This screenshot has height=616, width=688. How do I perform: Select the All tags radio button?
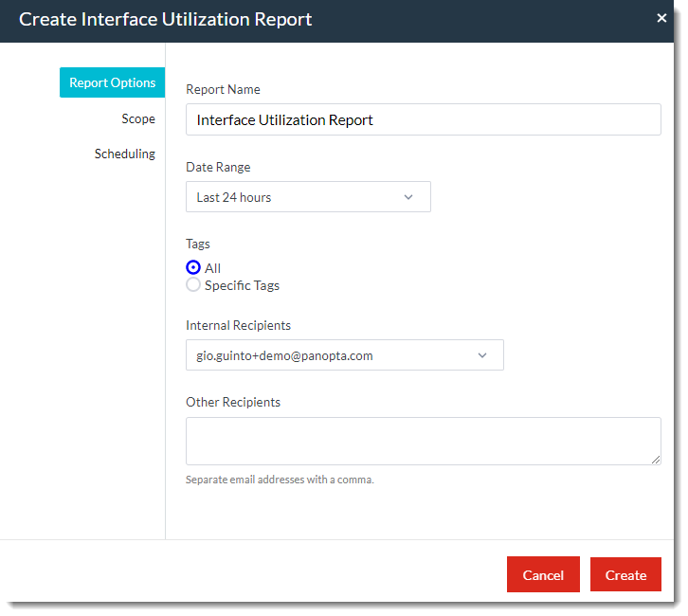(x=193, y=268)
